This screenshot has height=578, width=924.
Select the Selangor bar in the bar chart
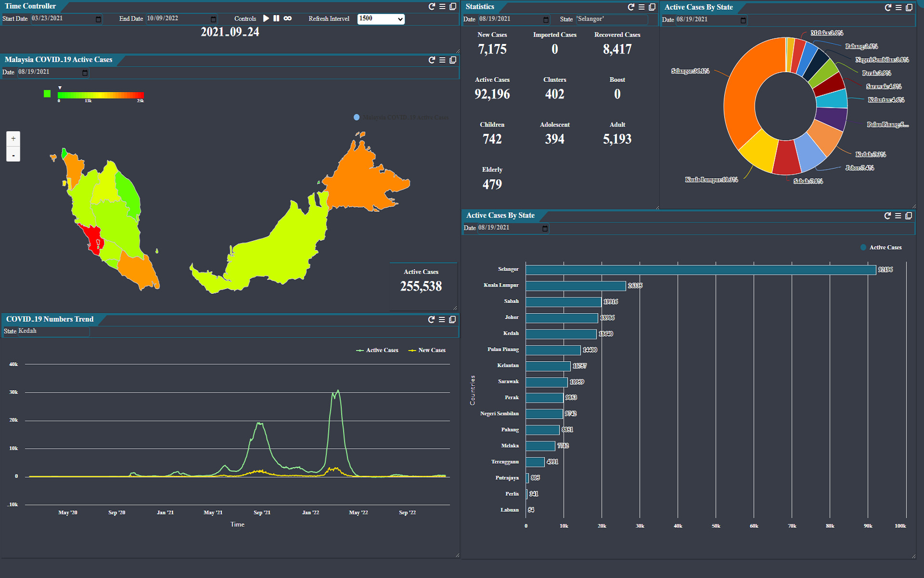point(700,270)
